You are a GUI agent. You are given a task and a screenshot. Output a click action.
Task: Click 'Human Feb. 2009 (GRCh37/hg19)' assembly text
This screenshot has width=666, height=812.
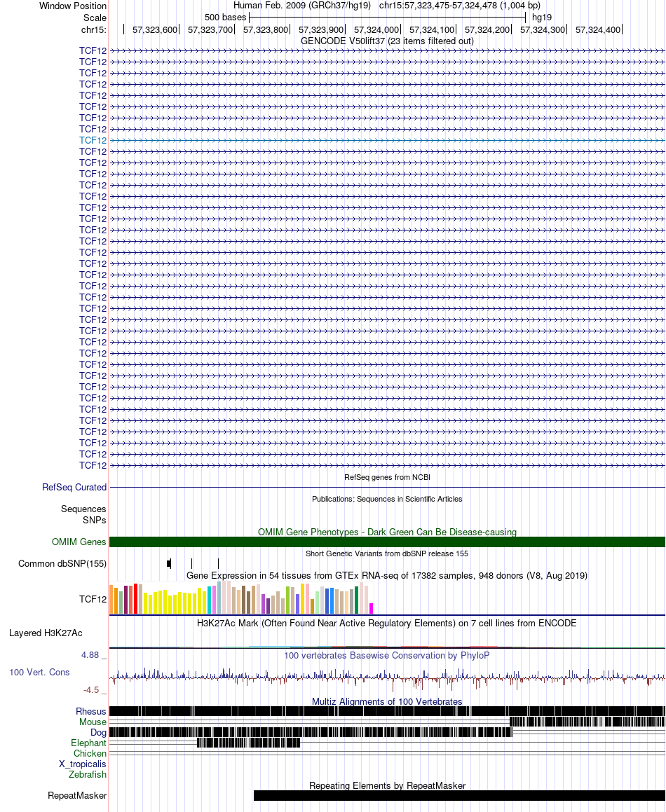click(x=302, y=5)
